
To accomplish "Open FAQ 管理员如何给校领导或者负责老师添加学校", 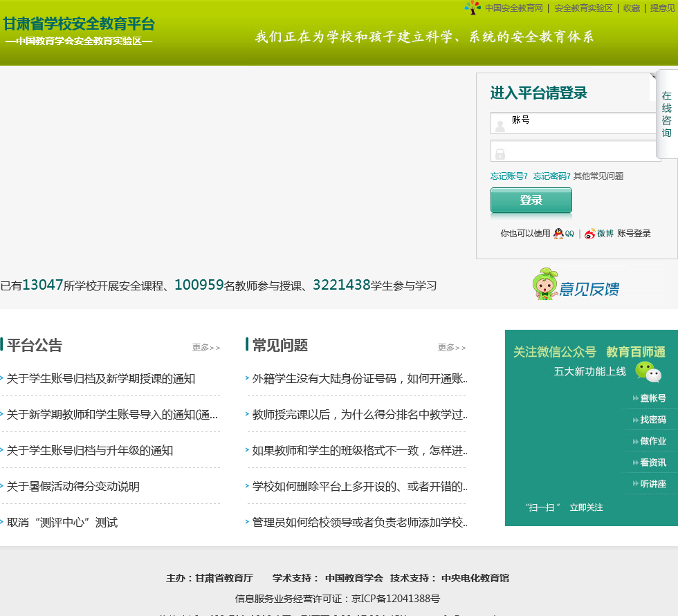I will tap(360, 522).
